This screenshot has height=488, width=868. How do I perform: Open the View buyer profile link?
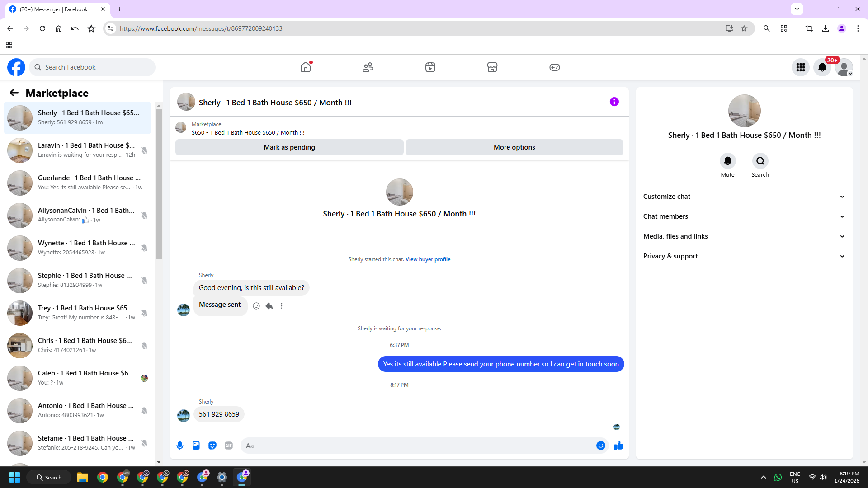(x=428, y=259)
